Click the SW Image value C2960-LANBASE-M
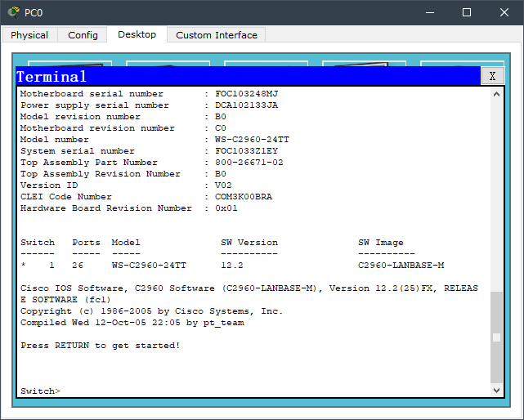This screenshot has width=524, height=420. (401, 265)
